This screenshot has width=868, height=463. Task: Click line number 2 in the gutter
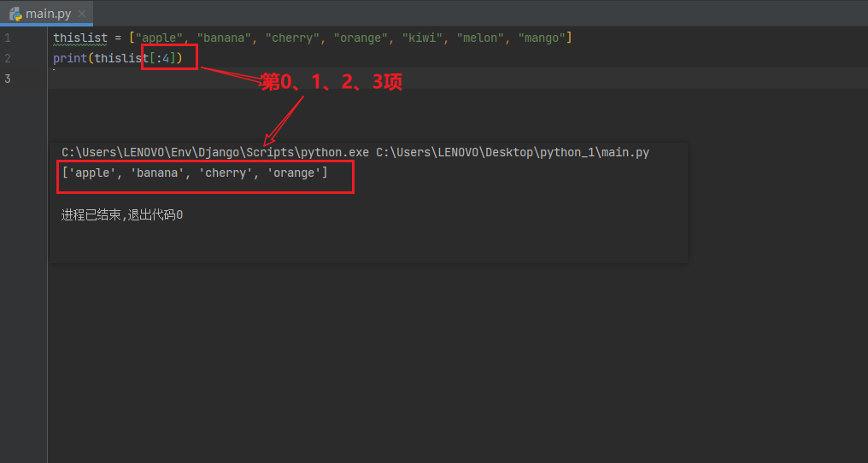(8, 58)
